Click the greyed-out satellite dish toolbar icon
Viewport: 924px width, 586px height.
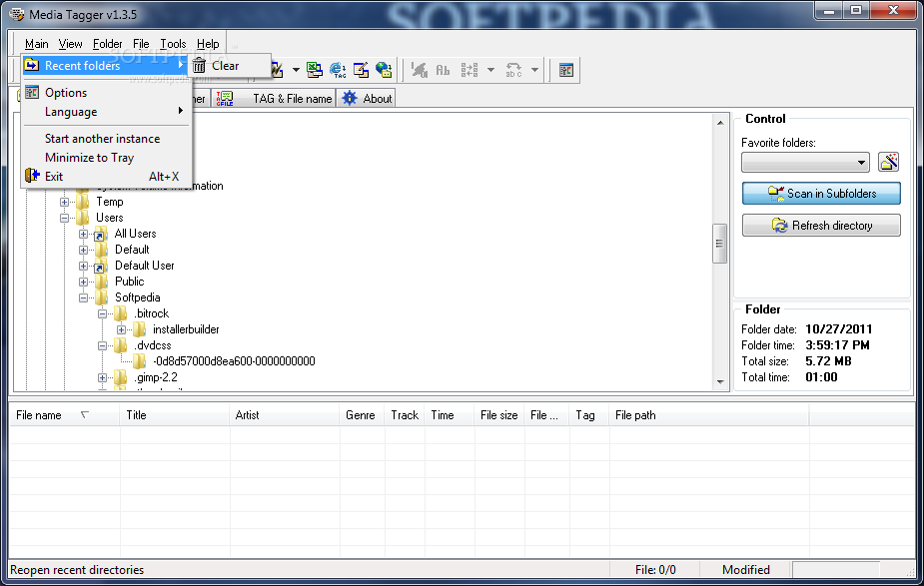pos(419,70)
